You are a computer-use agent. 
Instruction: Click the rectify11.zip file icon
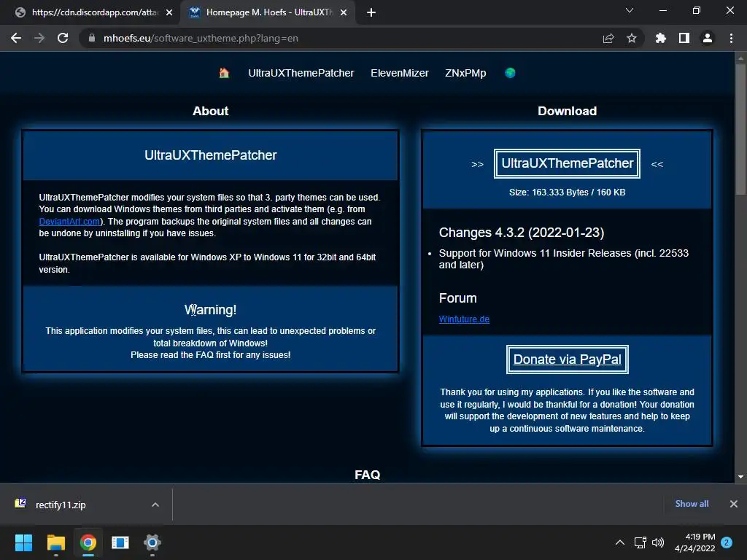click(20, 503)
